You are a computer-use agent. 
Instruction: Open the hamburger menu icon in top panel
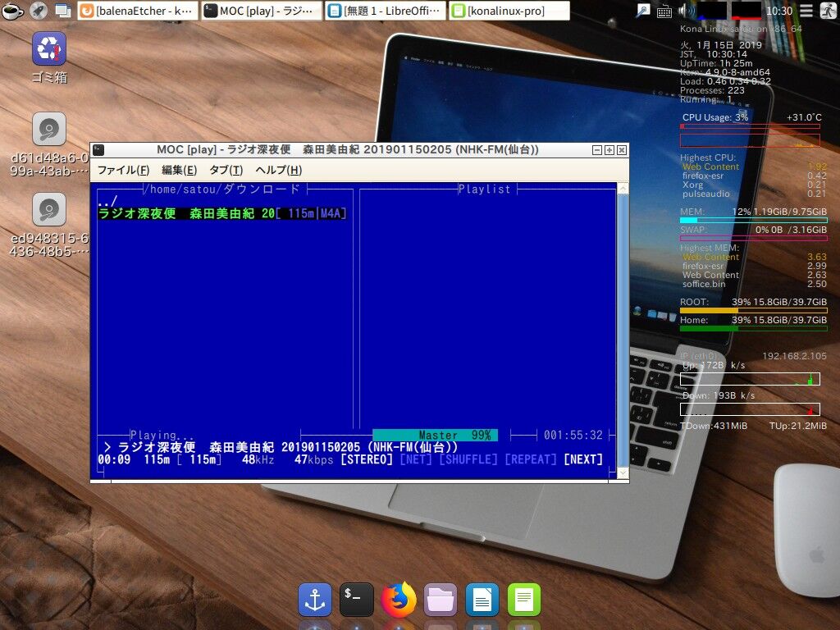(806, 10)
